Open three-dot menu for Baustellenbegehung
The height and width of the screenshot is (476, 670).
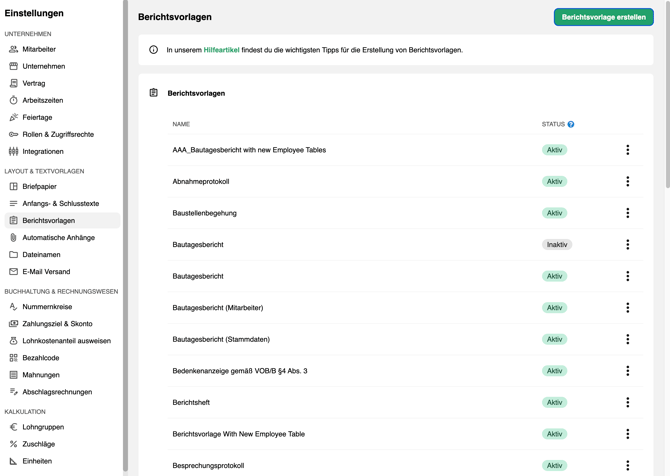(x=628, y=213)
